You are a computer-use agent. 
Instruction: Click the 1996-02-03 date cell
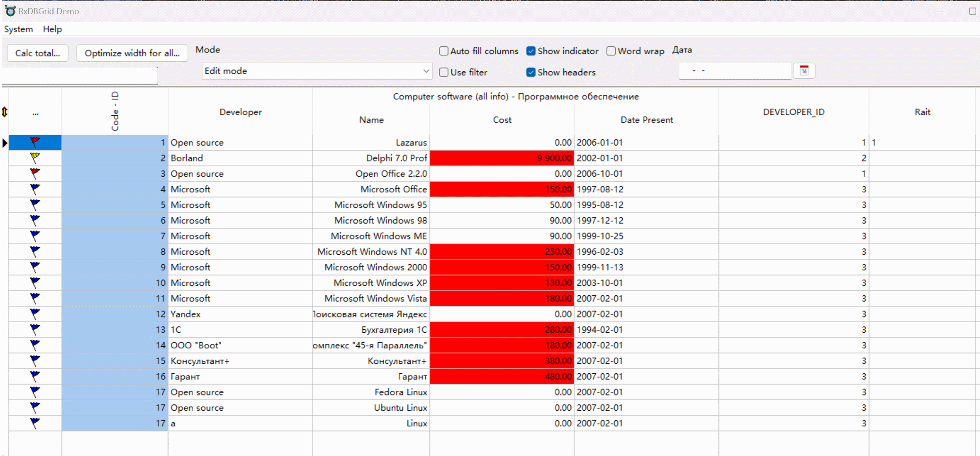coord(646,251)
